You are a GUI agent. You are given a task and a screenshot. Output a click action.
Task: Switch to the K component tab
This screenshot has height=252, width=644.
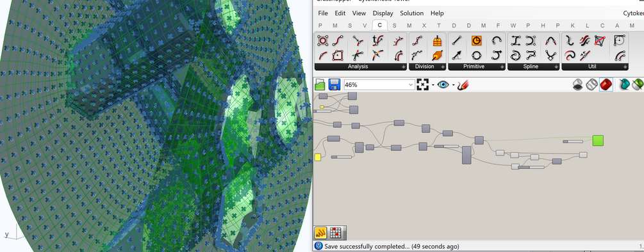tap(572, 26)
